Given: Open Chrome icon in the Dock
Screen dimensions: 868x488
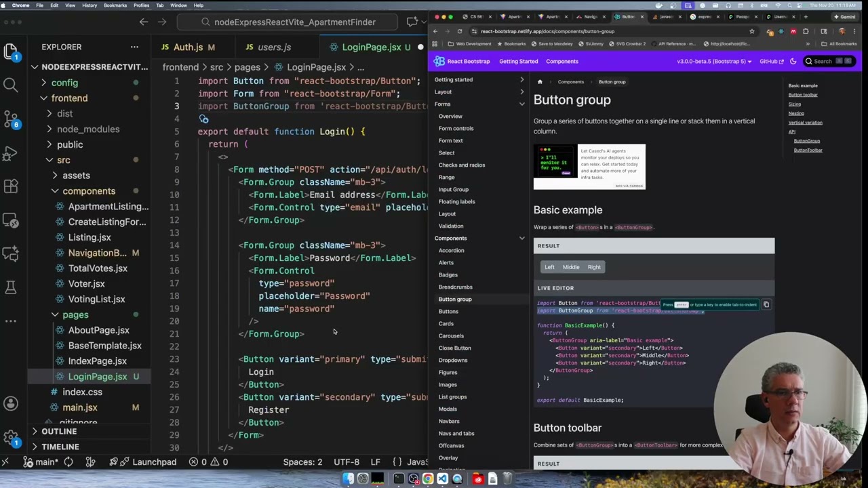Looking at the screenshot, I should coord(428,479).
